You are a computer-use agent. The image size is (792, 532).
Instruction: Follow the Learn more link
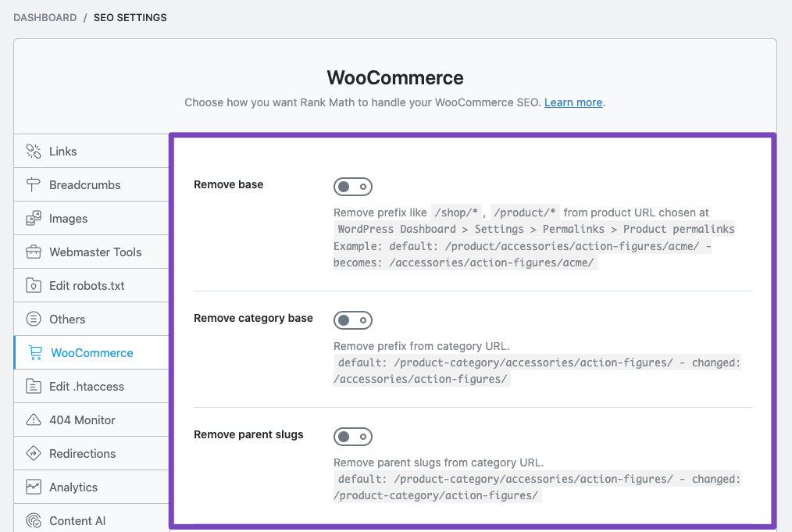click(573, 102)
